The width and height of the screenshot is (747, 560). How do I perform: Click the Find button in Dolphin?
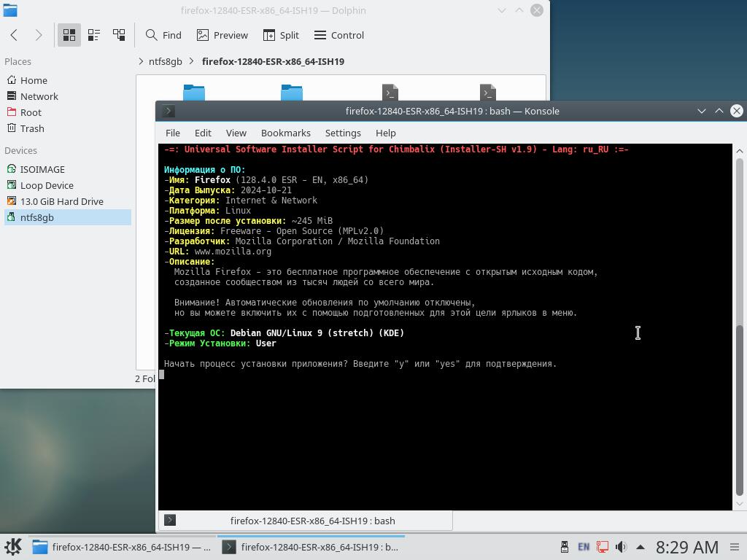(x=163, y=35)
